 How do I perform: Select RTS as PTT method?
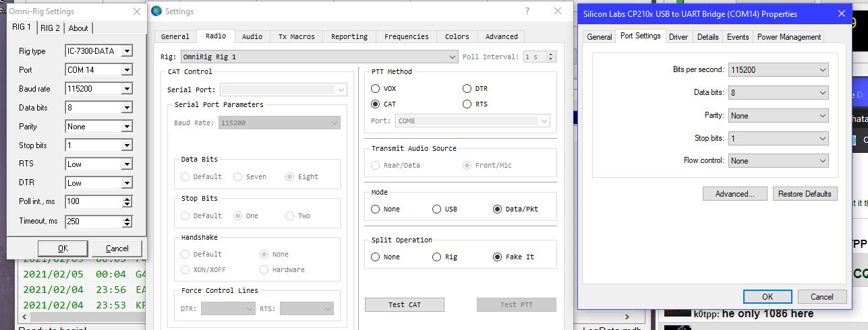click(467, 104)
